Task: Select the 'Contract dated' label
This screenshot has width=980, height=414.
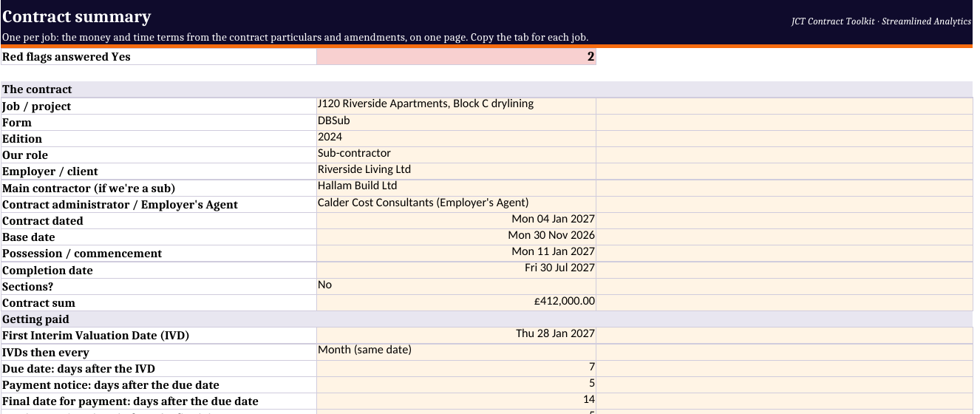Action: 159,220
